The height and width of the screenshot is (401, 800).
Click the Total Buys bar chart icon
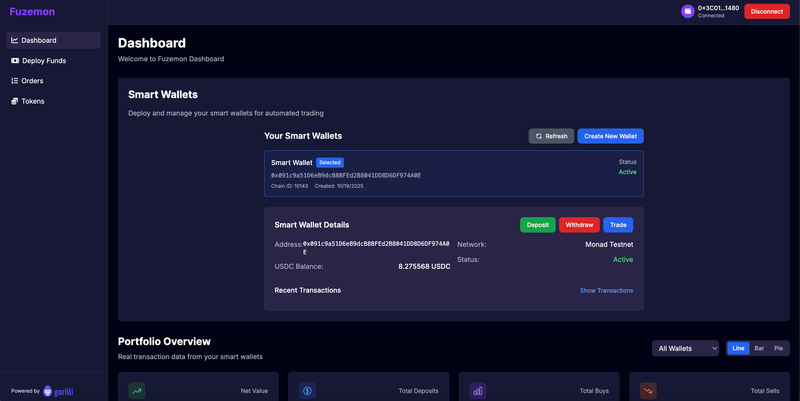point(478,390)
